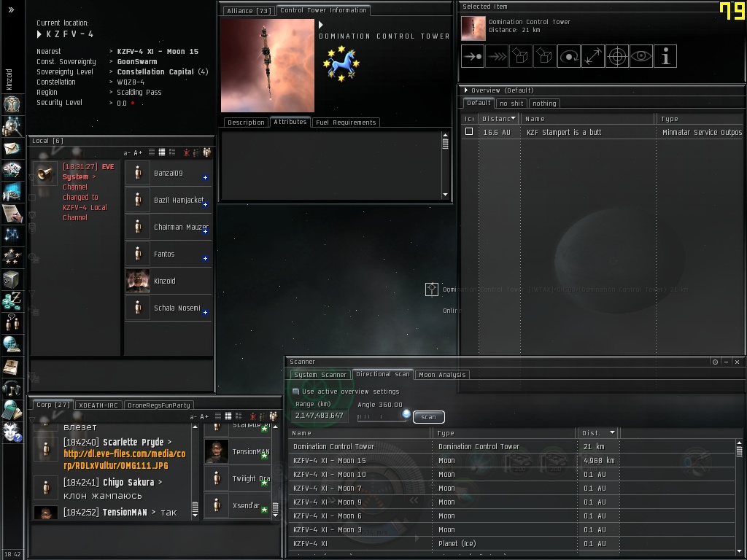Click blue plus next to Schala Nosemi
Viewport: 747px width, 560px height.
pyautogui.click(x=205, y=313)
